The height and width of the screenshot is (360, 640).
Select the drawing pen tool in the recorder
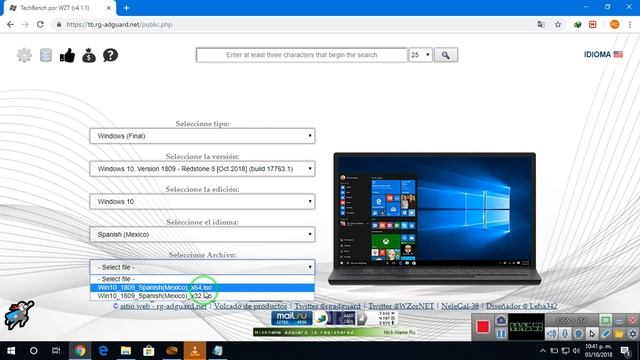pos(605,334)
